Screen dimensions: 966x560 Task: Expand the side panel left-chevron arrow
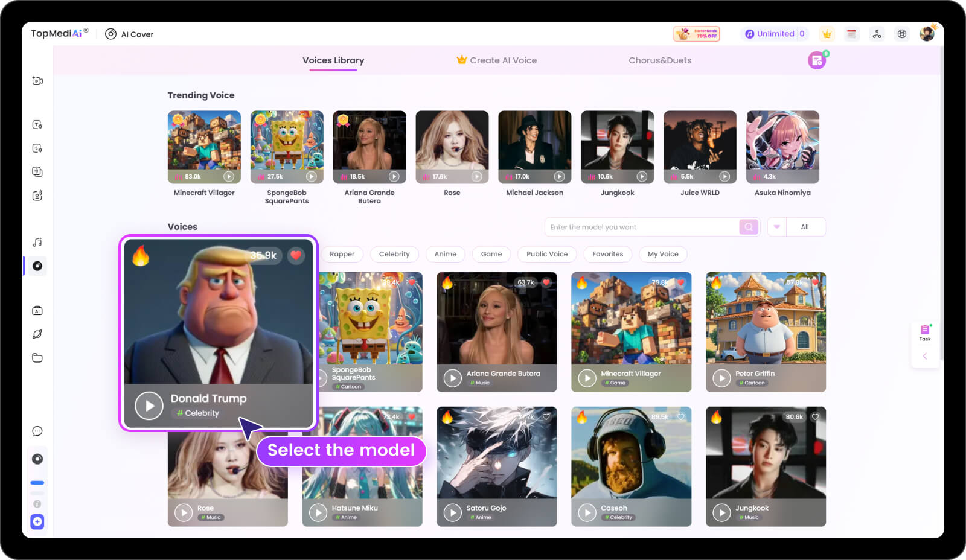point(924,356)
